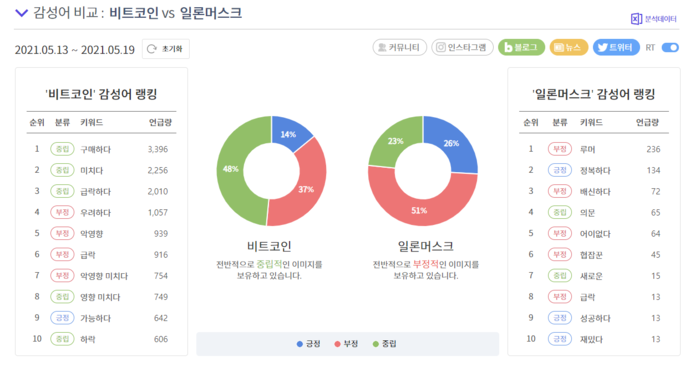Switch off the RT toggle

point(670,47)
